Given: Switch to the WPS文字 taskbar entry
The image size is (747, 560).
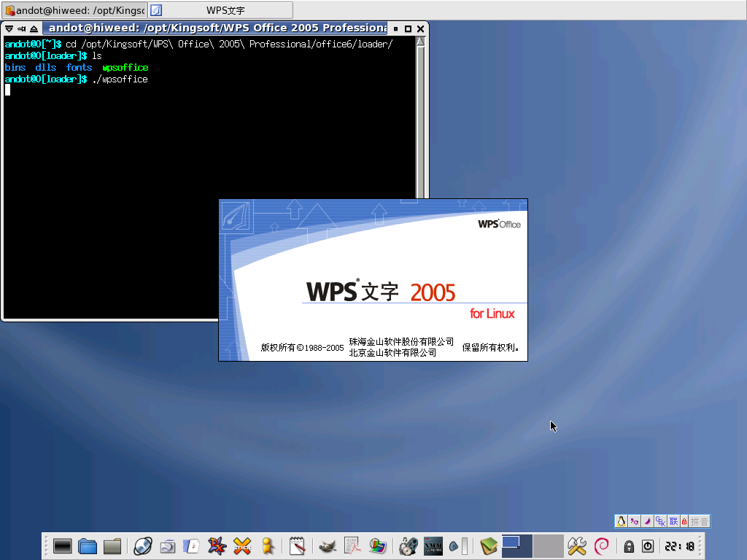Looking at the screenshot, I should pos(220,10).
